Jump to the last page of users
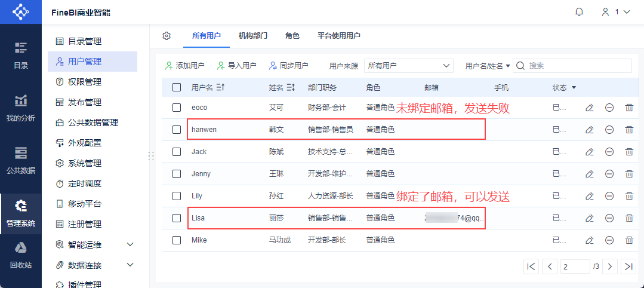Screen dimensions: 644x288 tap(628, 266)
